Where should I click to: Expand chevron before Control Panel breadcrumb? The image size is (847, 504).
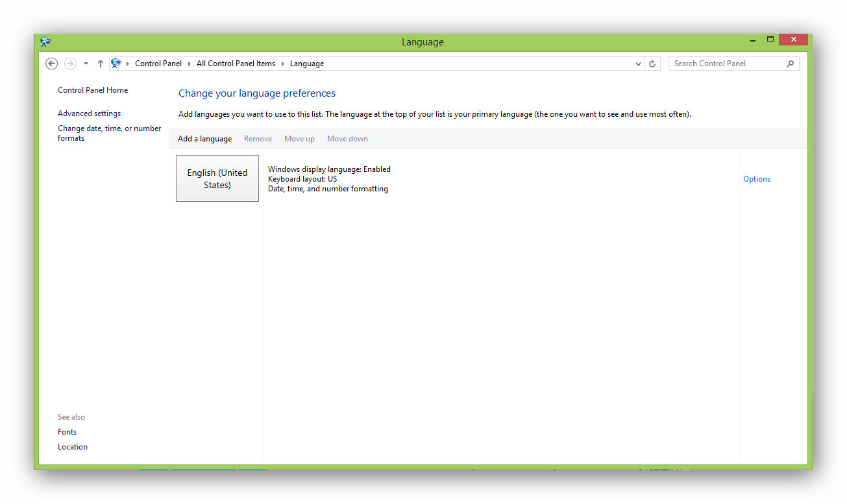[x=128, y=64]
